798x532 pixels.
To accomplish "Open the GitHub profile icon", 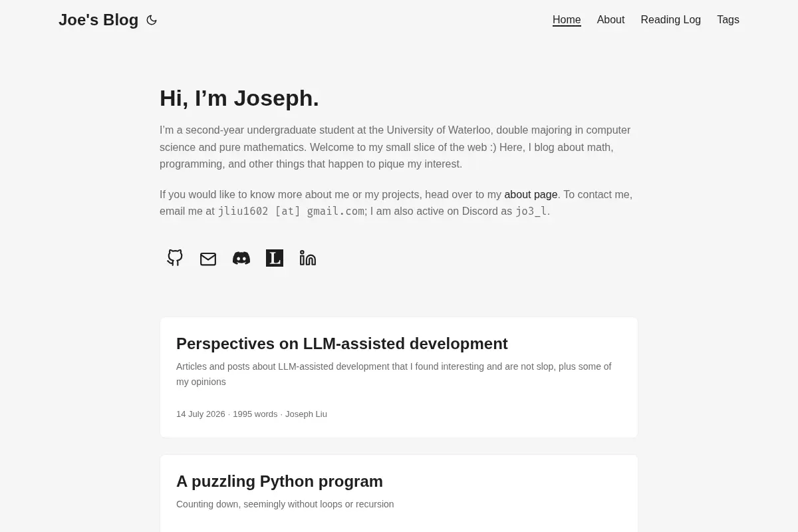I will (x=175, y=258).
